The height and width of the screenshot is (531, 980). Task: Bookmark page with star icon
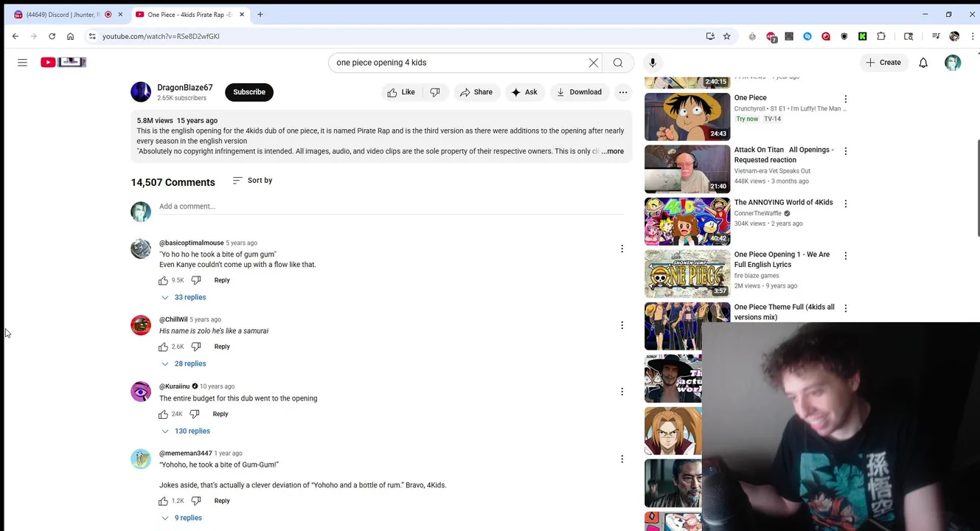727,36
